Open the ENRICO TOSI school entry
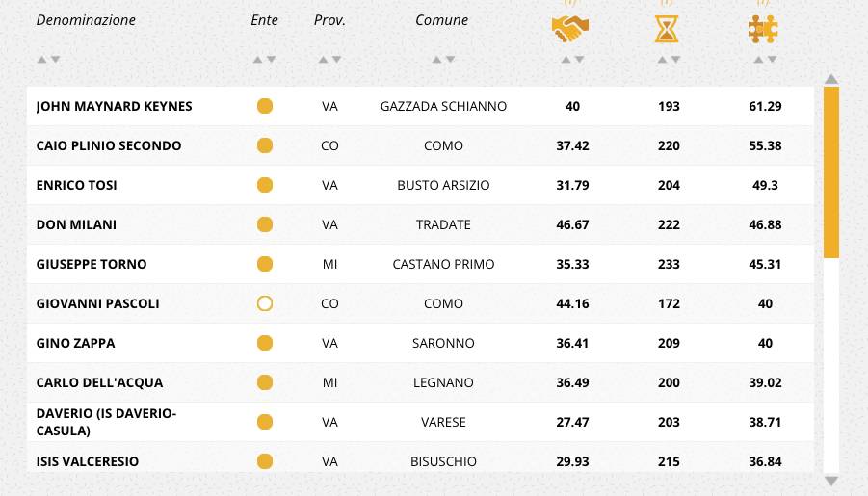Image resolution: width=868 pixels, height=496 pixels. pos(76,185)
